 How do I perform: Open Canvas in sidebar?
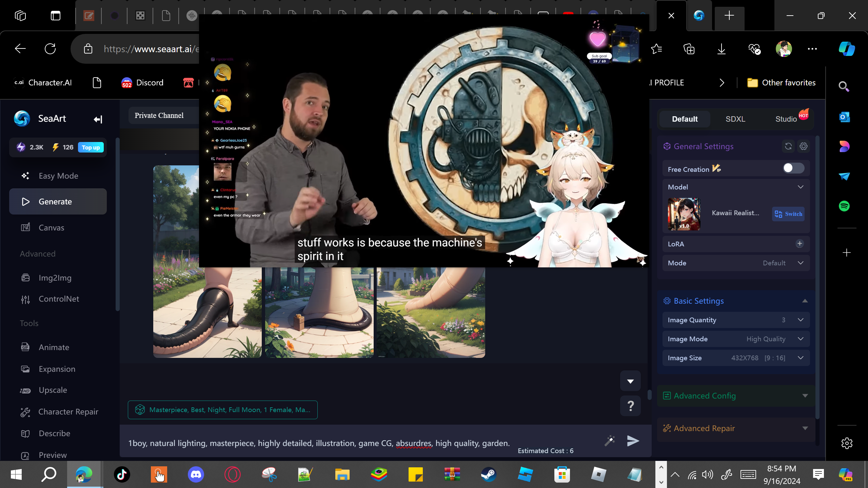tap(58, 227)
